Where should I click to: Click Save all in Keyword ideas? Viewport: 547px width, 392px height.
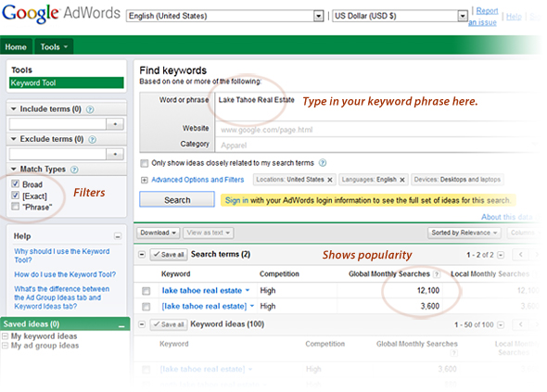click(x=169, y=324)
